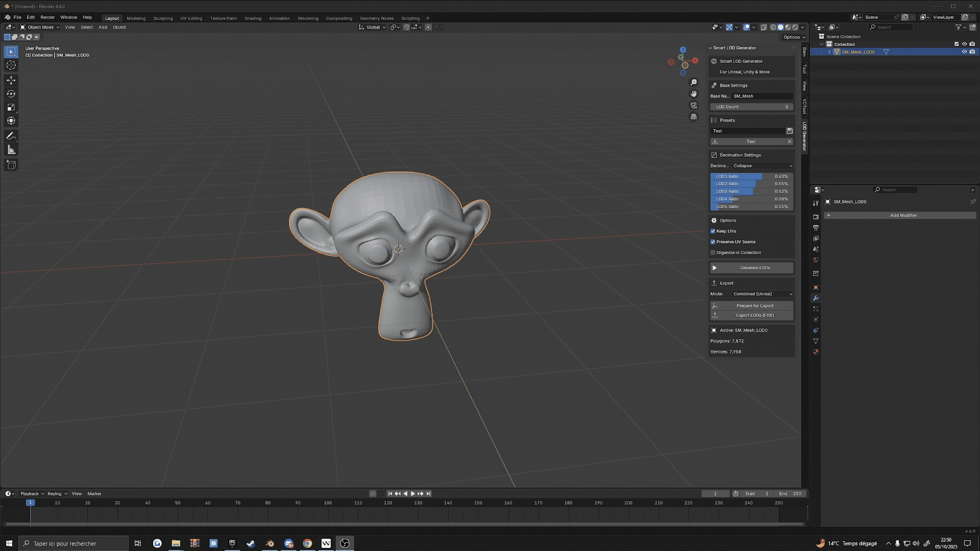Screen dimensions: 980x551
Task: Adjust the LOD3 Ratio slider
Action: (x=751, y=191)
